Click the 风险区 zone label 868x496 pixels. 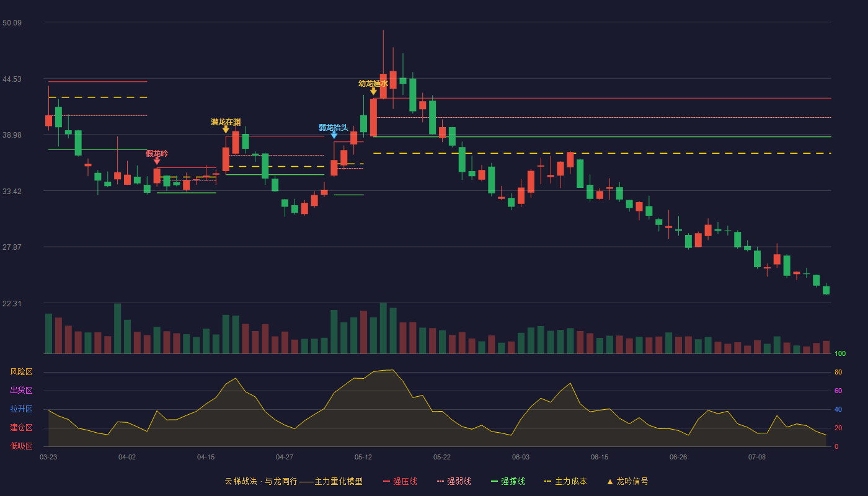[x=21, y=372]
